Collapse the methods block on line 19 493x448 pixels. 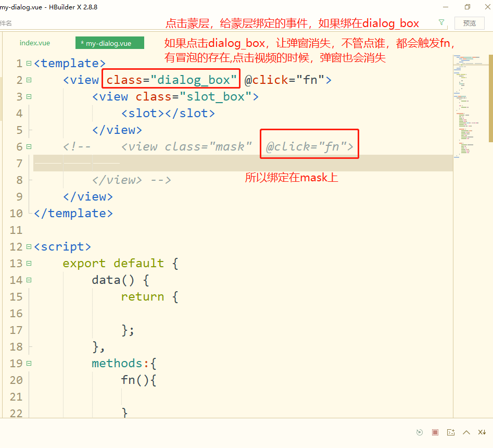point(29,364)
